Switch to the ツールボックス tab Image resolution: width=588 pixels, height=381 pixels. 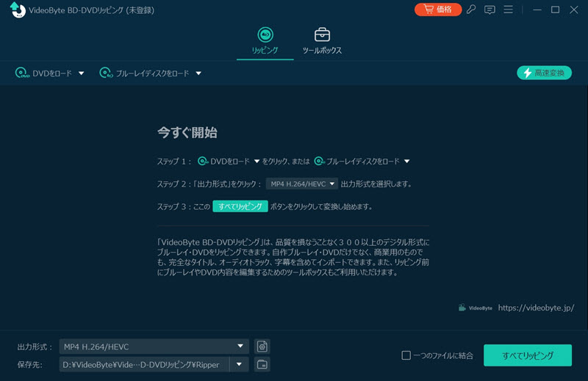coord(322,41)
